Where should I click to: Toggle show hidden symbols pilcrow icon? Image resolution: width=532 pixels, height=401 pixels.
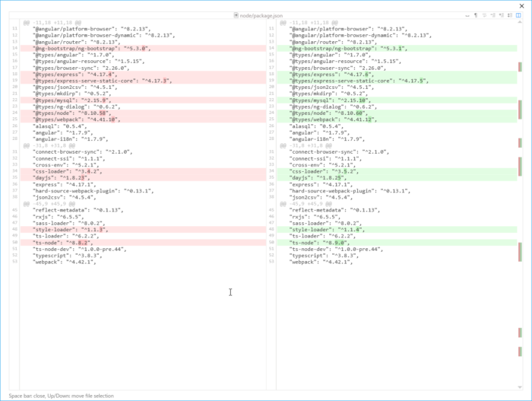click(x=476, y=15)
